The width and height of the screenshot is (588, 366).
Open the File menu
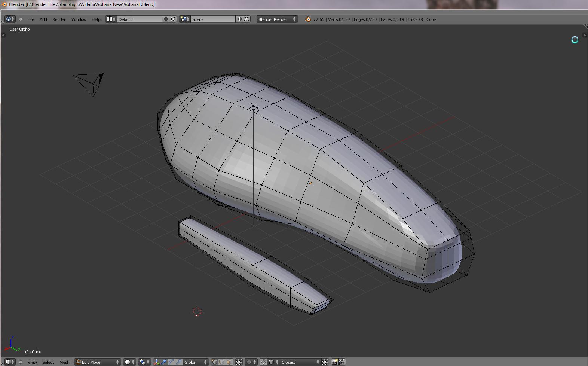[x=31, y=19]
